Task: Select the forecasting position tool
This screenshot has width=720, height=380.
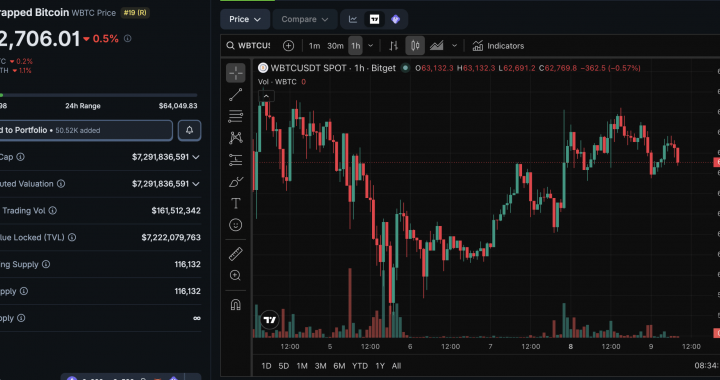Action: click(236, 160)
